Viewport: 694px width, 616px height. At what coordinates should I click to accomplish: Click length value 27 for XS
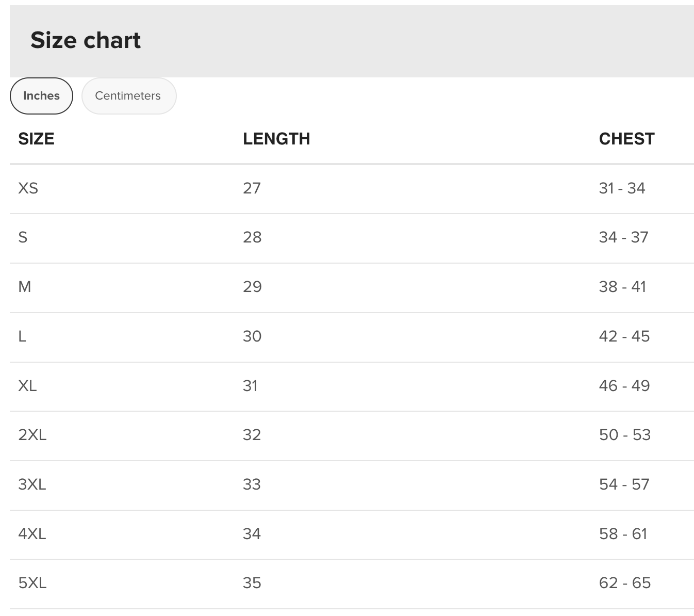(x=252, y=188)
